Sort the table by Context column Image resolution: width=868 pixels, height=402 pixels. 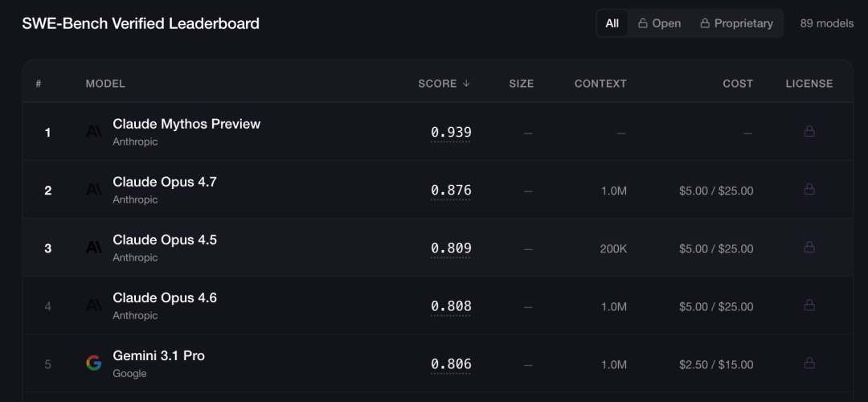click(600, 84)
